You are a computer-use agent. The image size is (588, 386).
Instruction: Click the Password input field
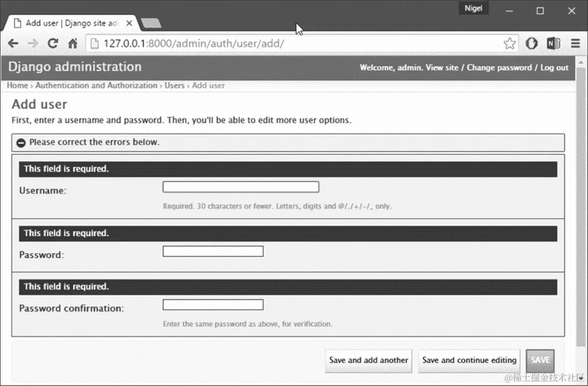[213, 251]
